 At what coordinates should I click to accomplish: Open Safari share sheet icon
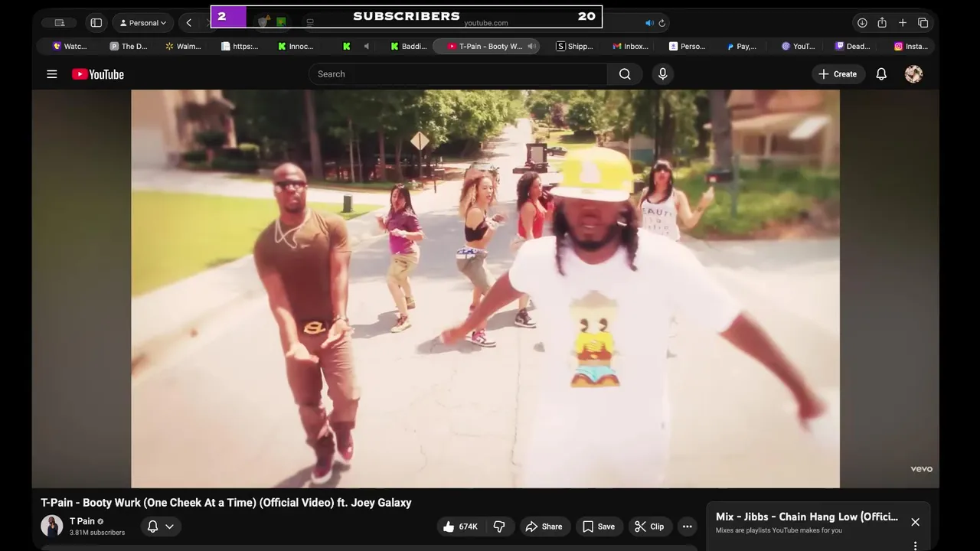pos(882,23)
